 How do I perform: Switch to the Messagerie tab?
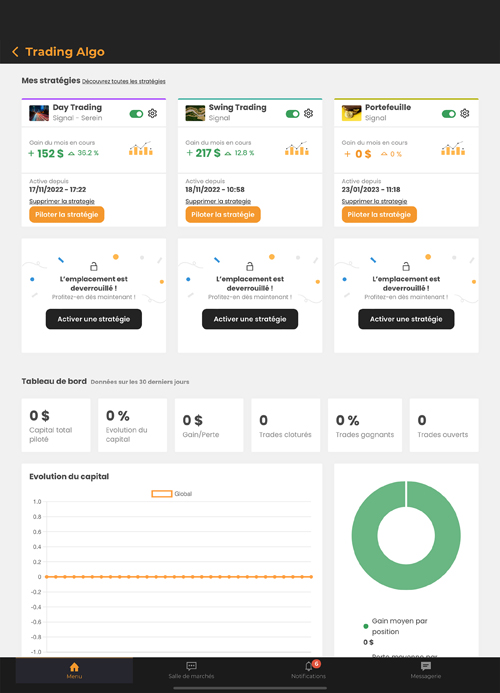(426, 670)
